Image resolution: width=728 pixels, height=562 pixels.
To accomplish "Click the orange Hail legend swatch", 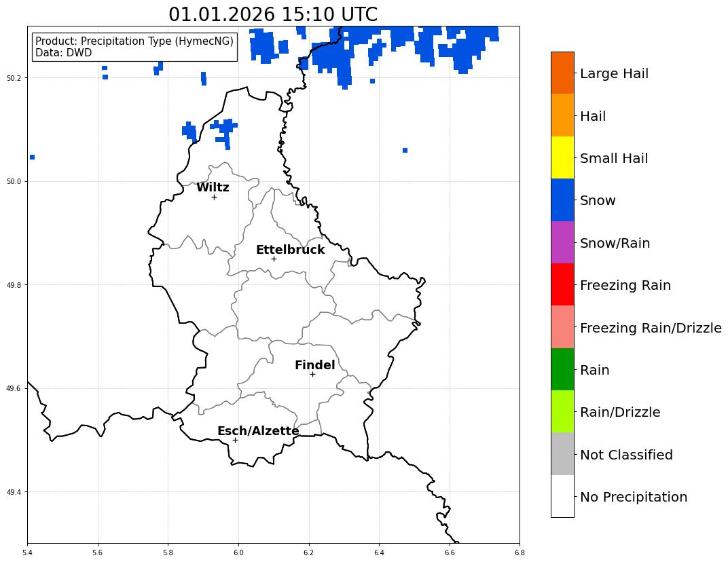I will coord(562,115).
